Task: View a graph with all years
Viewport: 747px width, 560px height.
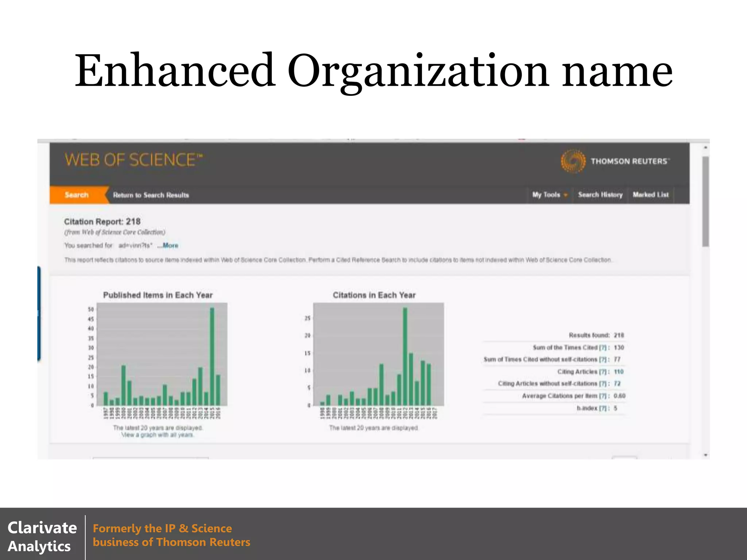Action: pyautogui.click(x=158, y=435)
